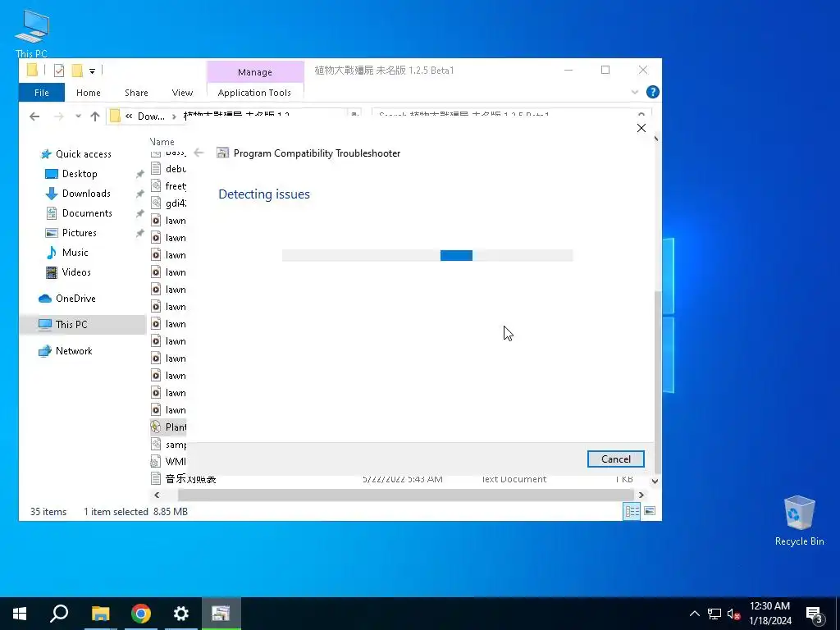Switch to details view layout icon
Viewport: 840px width, 630px height.
tap(632, 511)
